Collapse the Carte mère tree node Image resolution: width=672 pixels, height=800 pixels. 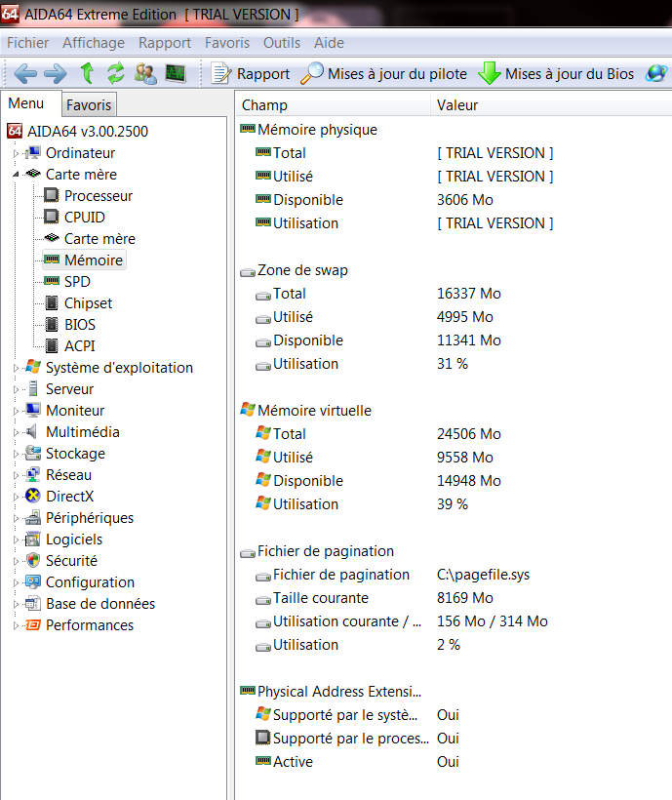point(16,175)
